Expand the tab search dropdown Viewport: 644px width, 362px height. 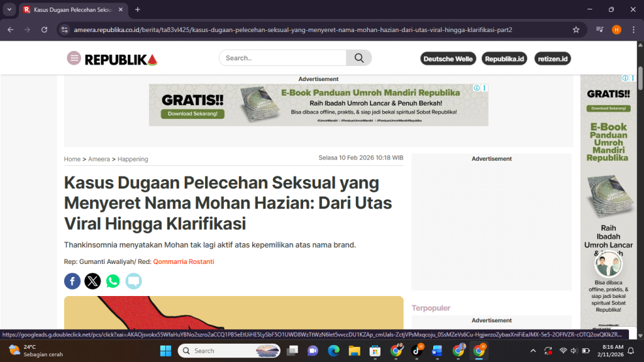9,9
